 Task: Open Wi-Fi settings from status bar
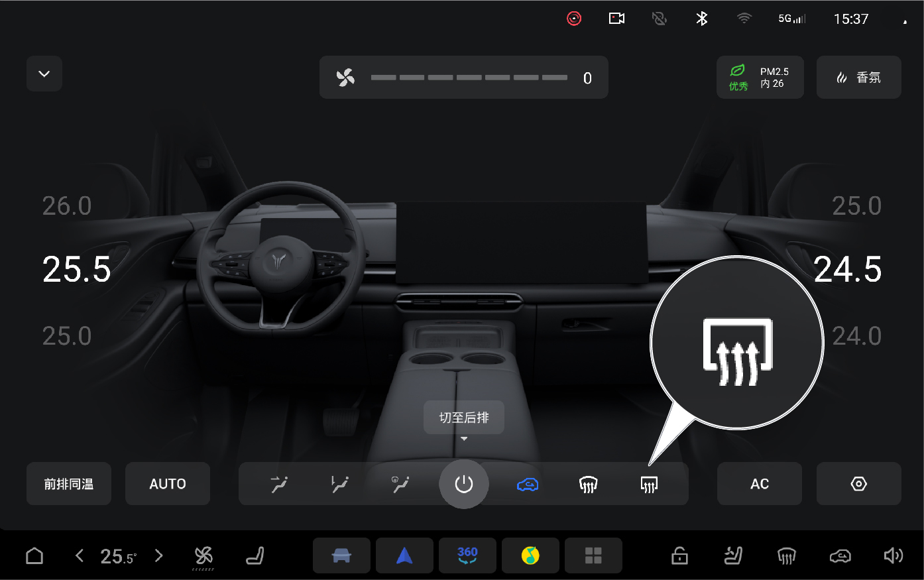(744, 19)
